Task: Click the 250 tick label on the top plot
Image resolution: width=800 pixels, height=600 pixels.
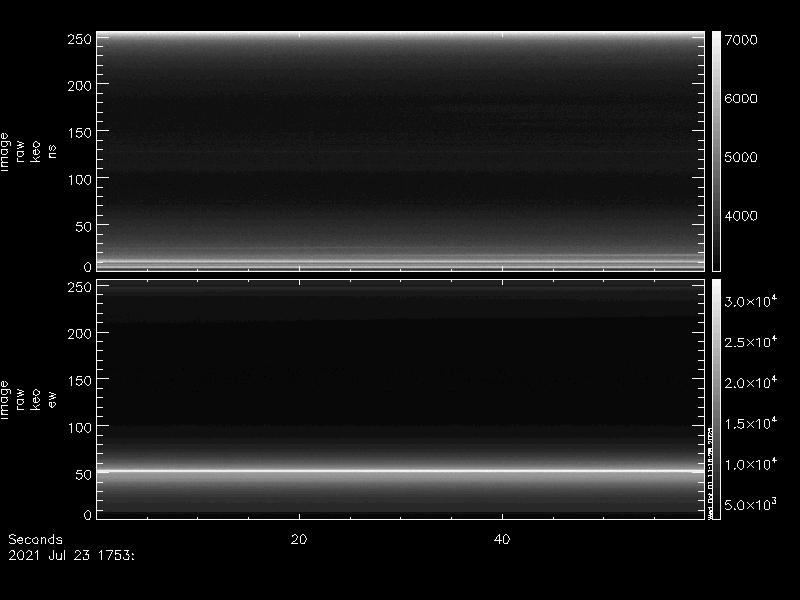Action: coord(79,39)
